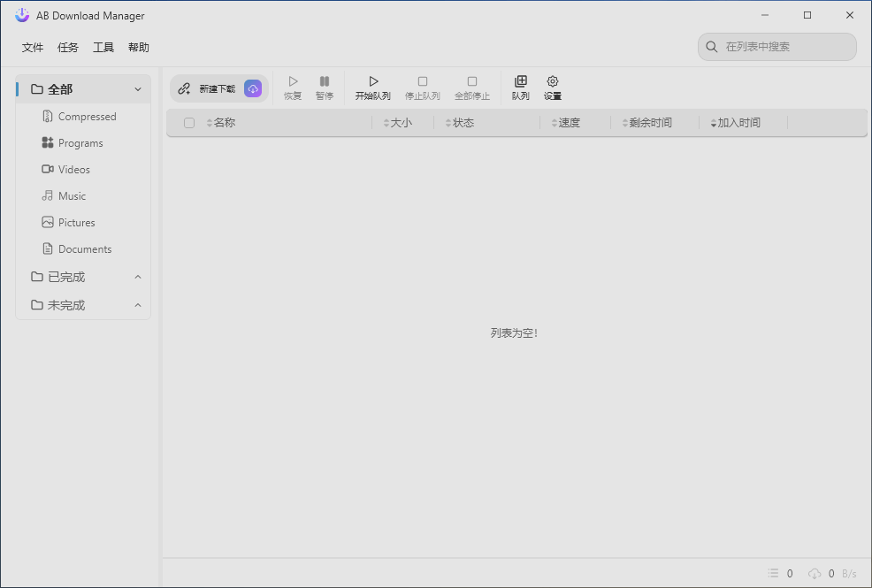Tick the select-all checkbox in header

[189, 123]
